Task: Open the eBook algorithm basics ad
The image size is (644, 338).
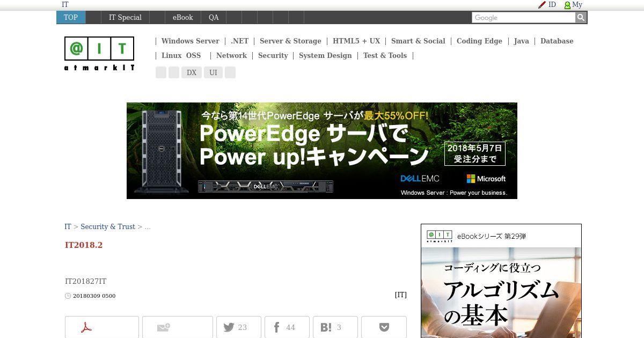Action: point(501,281)
